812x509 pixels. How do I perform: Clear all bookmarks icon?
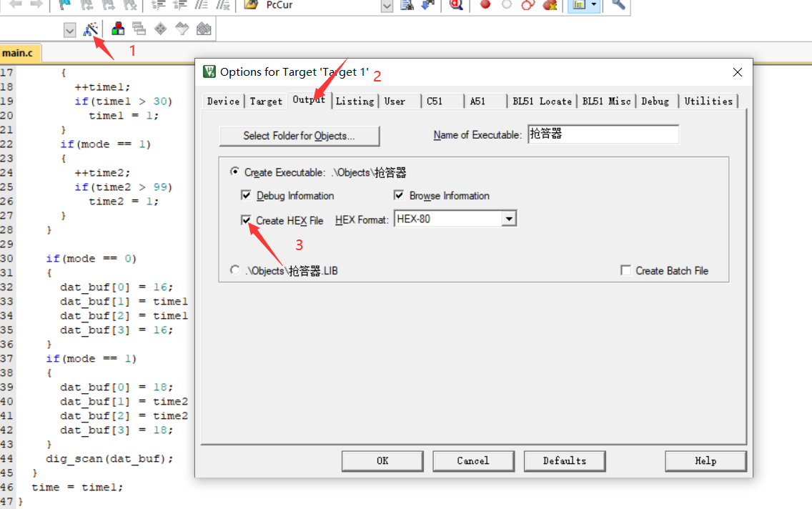point(131,4)
